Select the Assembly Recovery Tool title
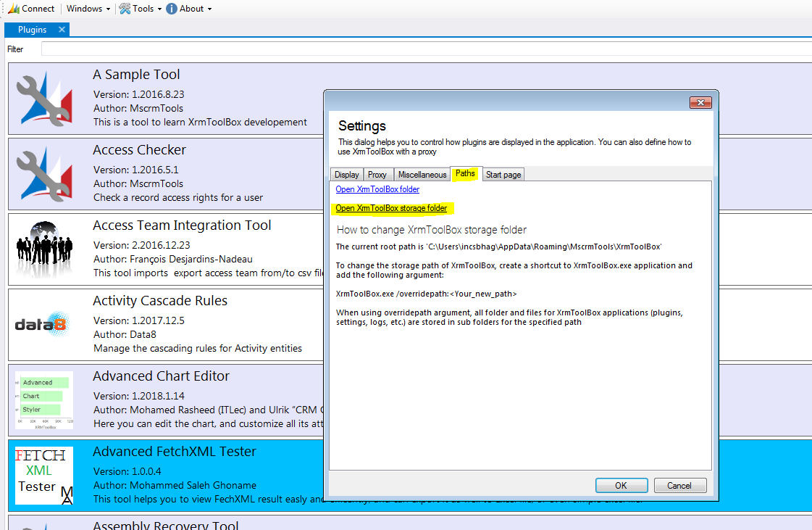Image resolution: width=812 pixels, height=530 pixels. click(x=166, y=524)
